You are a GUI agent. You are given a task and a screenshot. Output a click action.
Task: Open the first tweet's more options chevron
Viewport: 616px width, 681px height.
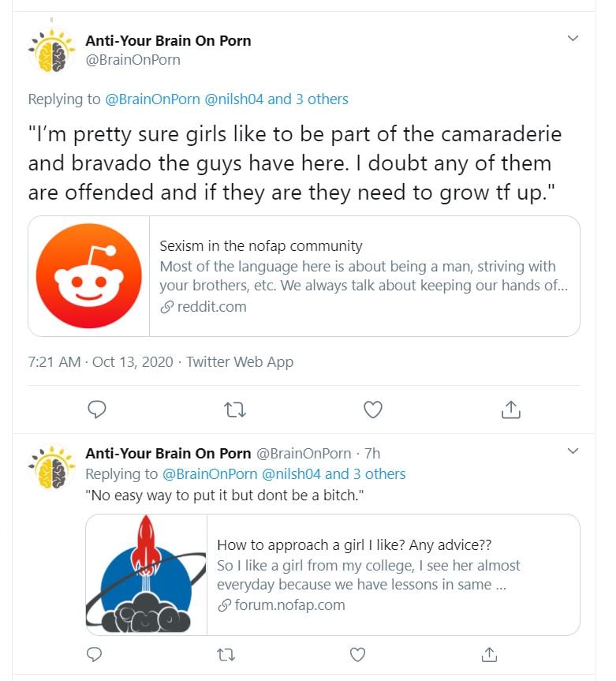pyautogui.click(x=573, y=39)
